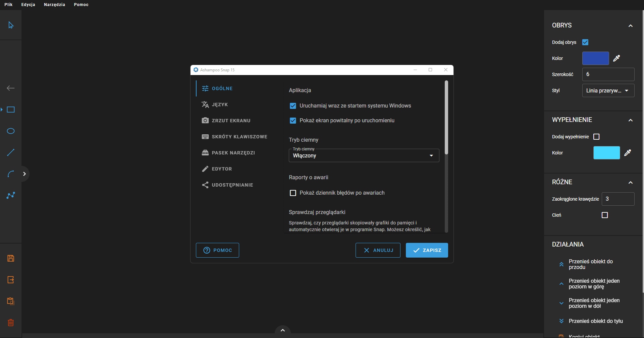This screenshot has height=338, width=644.
Task: Check the Dodaj wypełnienie checkbox
Action: 596,137
